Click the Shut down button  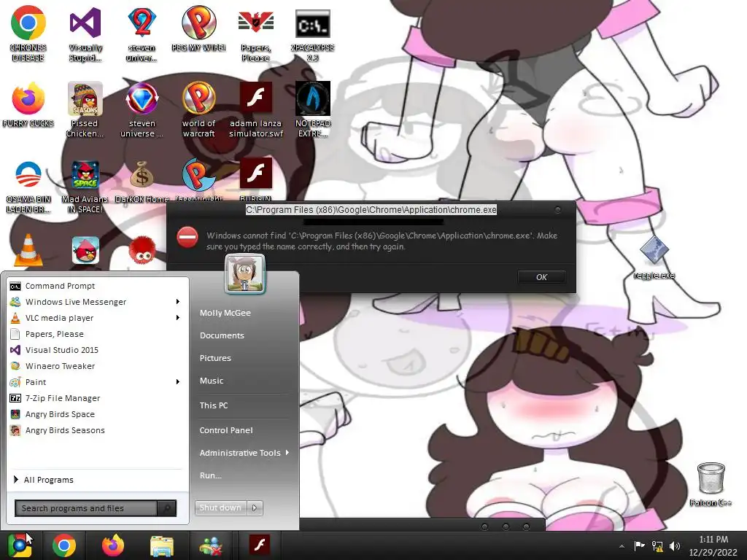pyautogui.click(x=220, y=508)
